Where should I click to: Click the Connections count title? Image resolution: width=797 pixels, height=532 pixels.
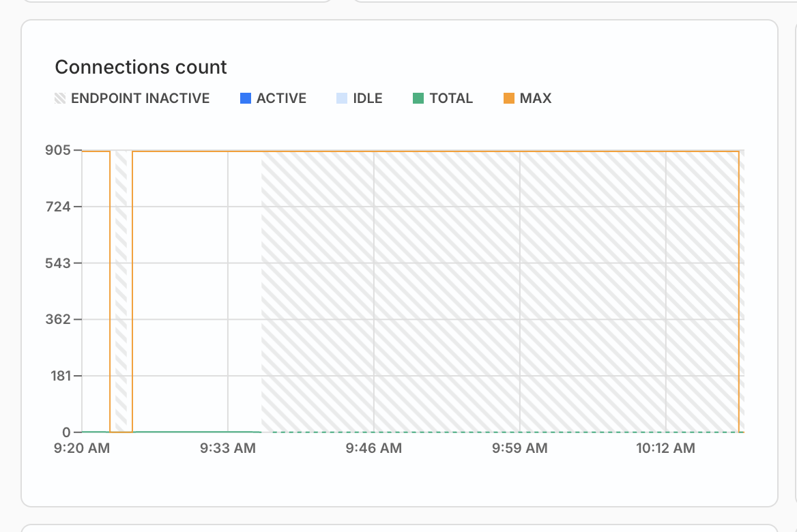(x=141, y=67)
